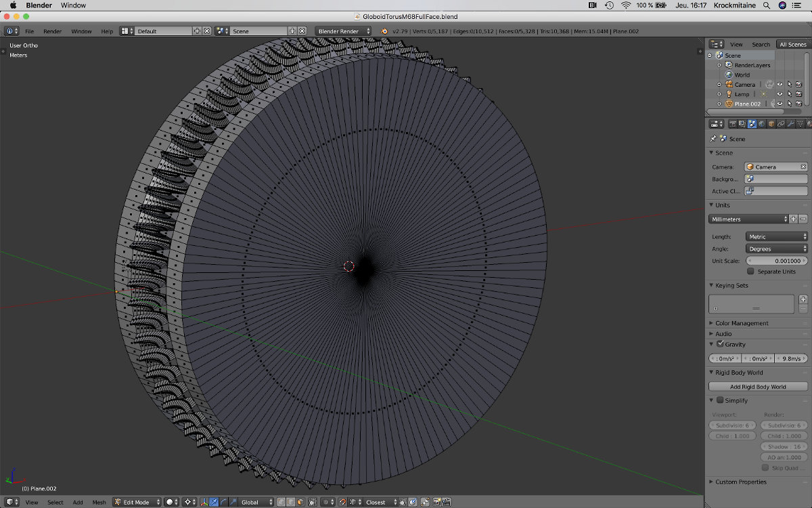Viewport: 812px width, 508px height.
Task: Expand the Color Management panel
Action: (x=742, y=323)
